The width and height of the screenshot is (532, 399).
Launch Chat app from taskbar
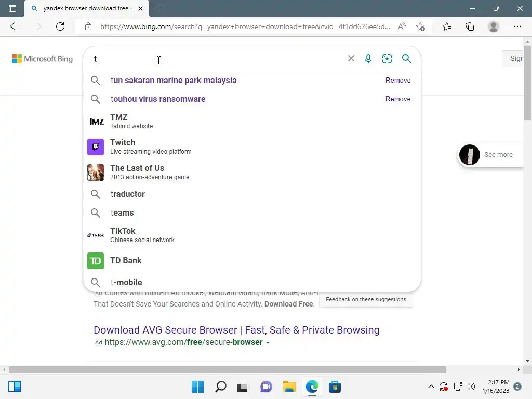266,387
